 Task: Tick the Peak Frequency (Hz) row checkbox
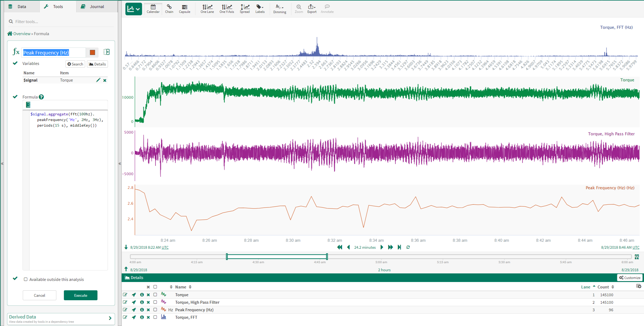[x=155, y=310]
